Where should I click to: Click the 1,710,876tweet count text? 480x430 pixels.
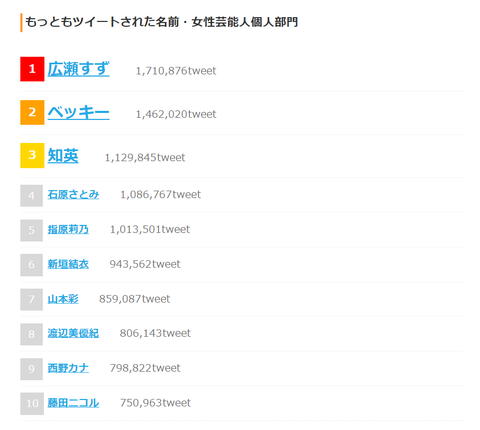tap(176, 71)
